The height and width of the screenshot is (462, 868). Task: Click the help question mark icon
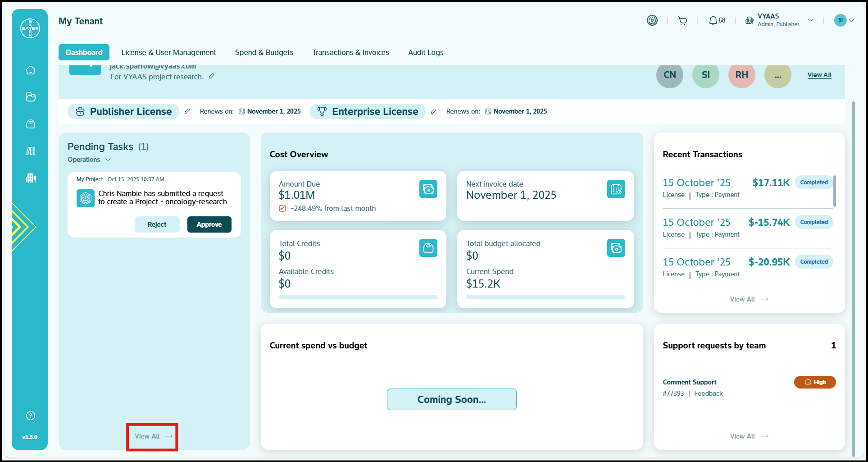31,416
